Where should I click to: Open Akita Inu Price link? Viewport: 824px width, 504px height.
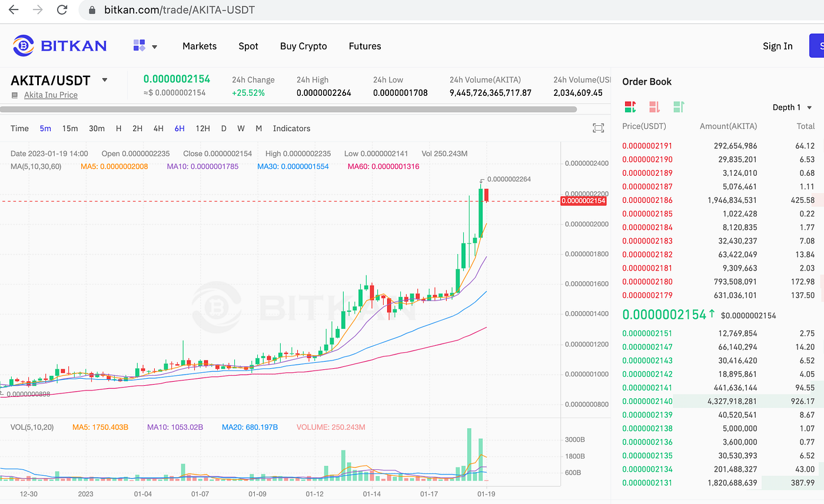tap(51, 95)
